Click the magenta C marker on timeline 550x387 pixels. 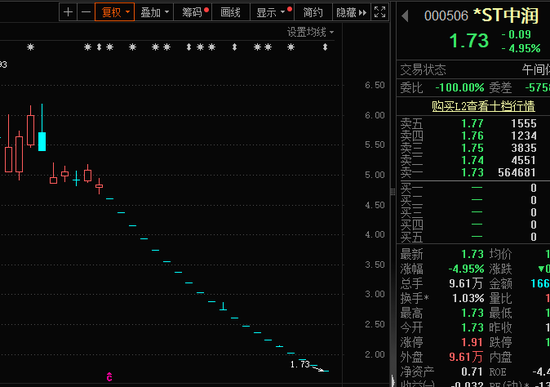pos(109,377)
